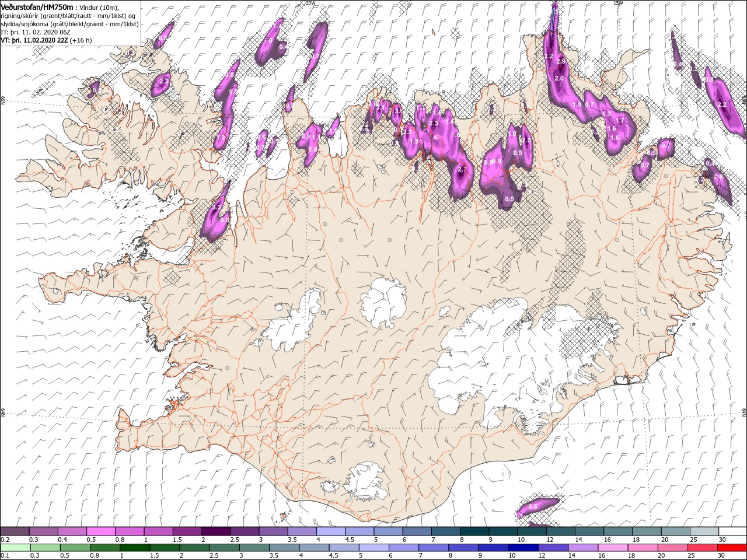Select upper legend swatch between 14 and 16
Screen dimensions: 747x560
589,531
